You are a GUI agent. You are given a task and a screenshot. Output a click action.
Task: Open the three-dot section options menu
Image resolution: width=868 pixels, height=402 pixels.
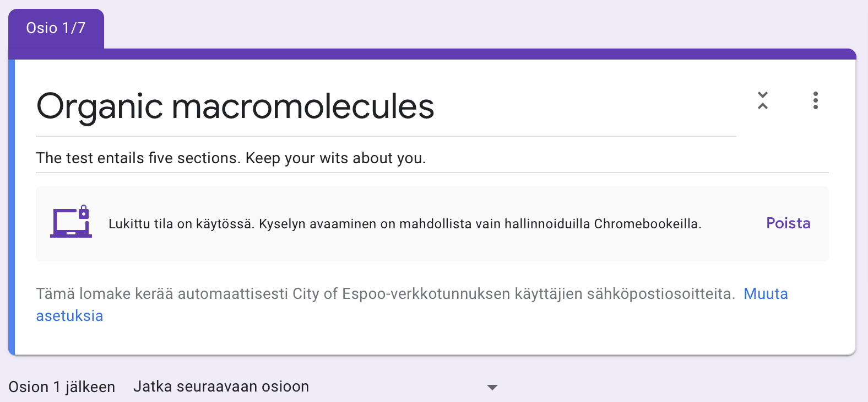[816, 100]
